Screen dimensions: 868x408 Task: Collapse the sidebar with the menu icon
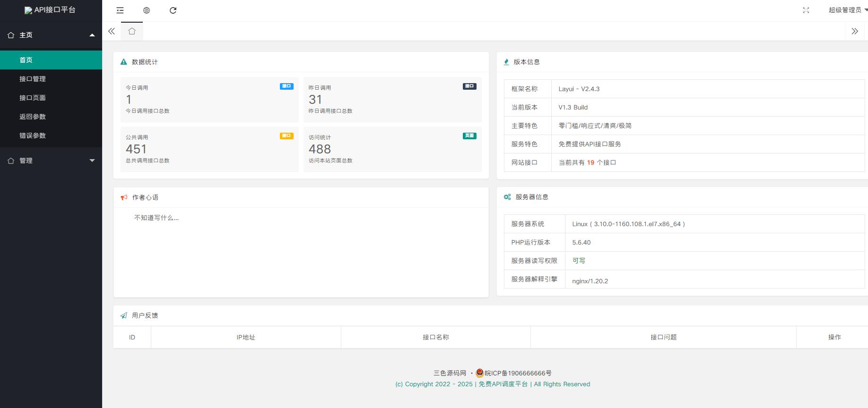[x=120, y=10]
